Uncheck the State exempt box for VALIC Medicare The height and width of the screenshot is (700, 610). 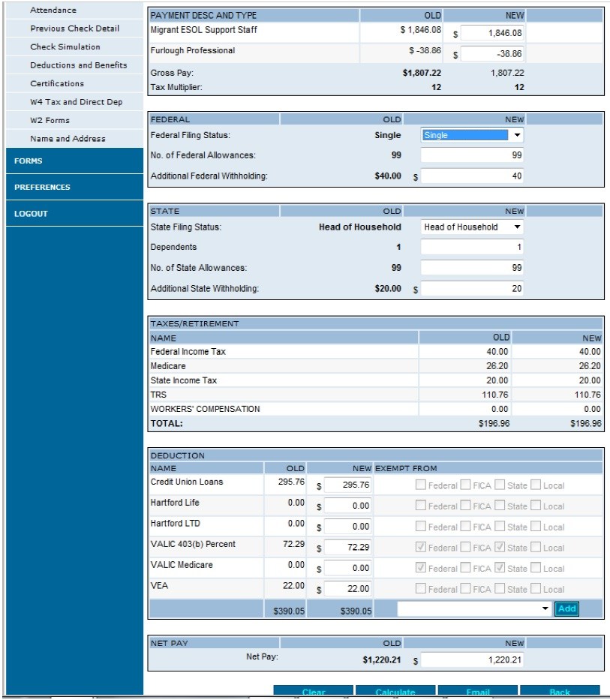pyautogui.click(x=501, y=568)
